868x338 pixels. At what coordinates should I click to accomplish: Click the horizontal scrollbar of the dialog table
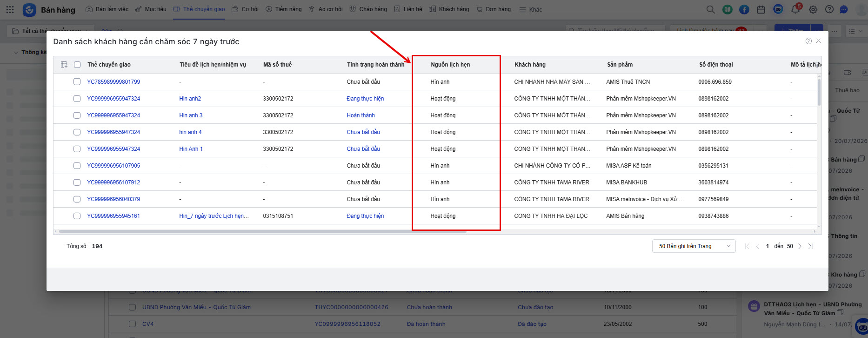click(263, 231)
